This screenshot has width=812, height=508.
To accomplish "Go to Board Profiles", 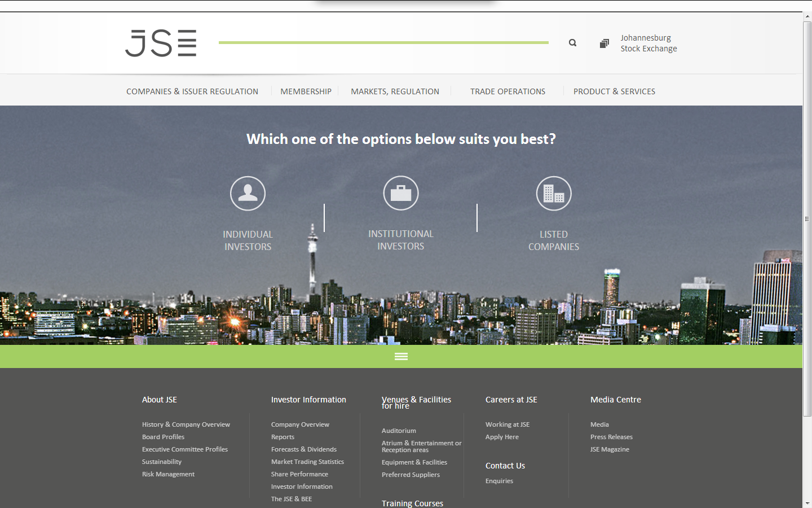I will click(164, 437).
